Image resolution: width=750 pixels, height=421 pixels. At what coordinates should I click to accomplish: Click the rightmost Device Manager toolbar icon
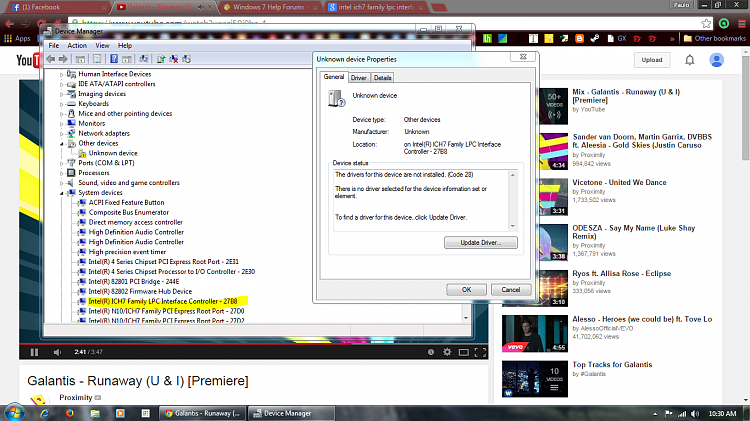187,59
